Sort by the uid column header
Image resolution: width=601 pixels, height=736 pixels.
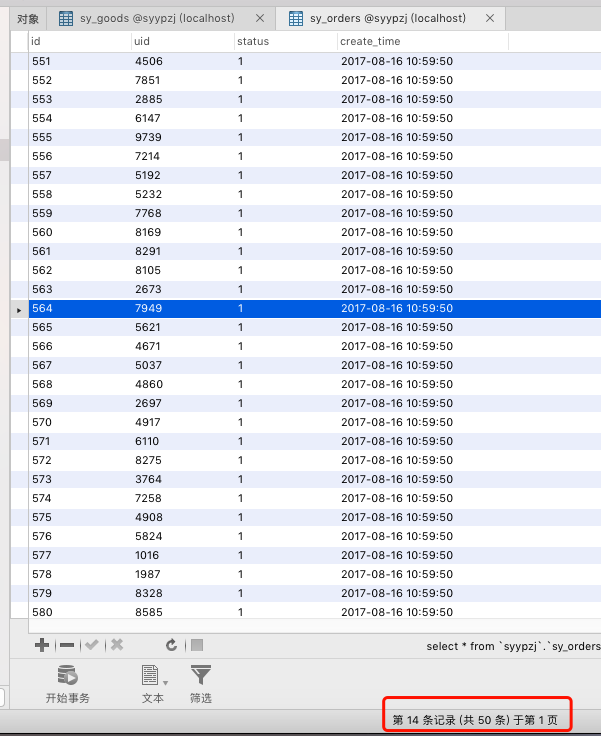(182, 41)
